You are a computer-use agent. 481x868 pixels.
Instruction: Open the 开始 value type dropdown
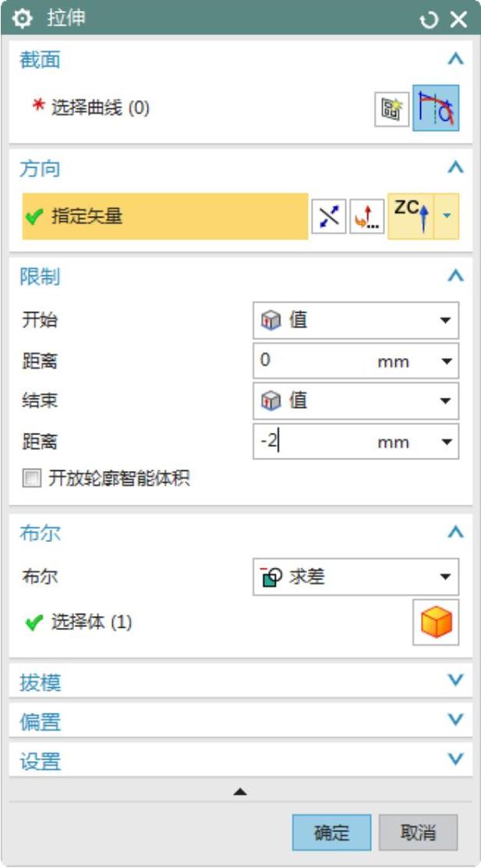355,320
